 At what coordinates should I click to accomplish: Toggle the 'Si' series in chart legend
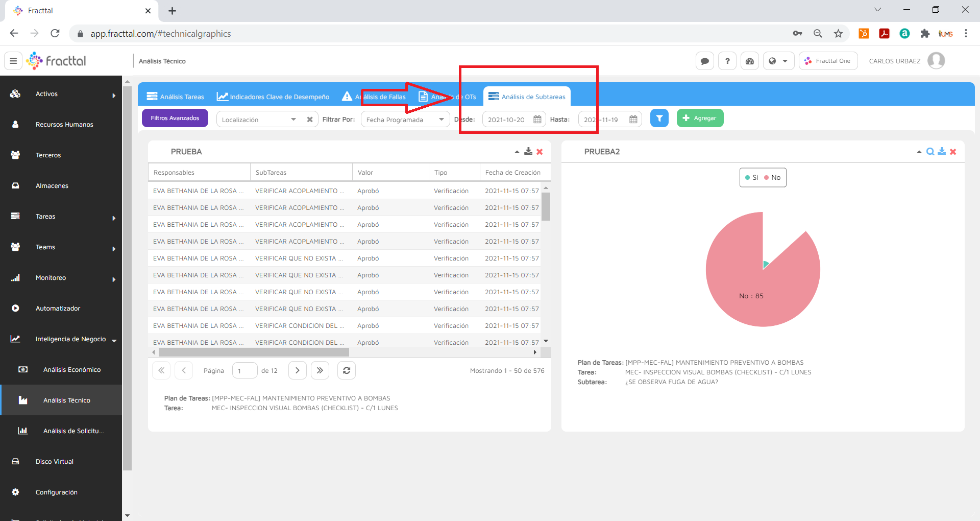[752, 178]
